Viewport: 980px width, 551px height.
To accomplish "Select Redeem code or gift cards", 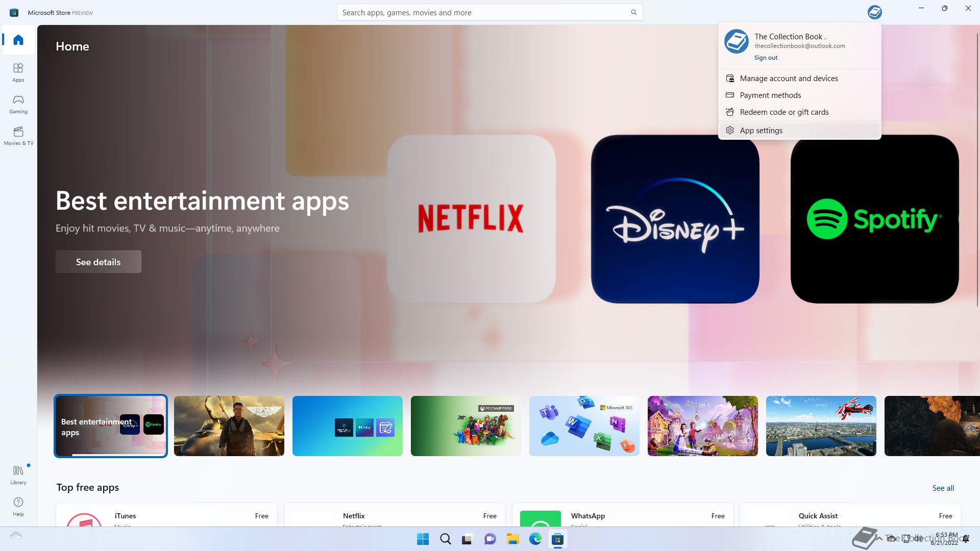I will (x=799, y=112).
